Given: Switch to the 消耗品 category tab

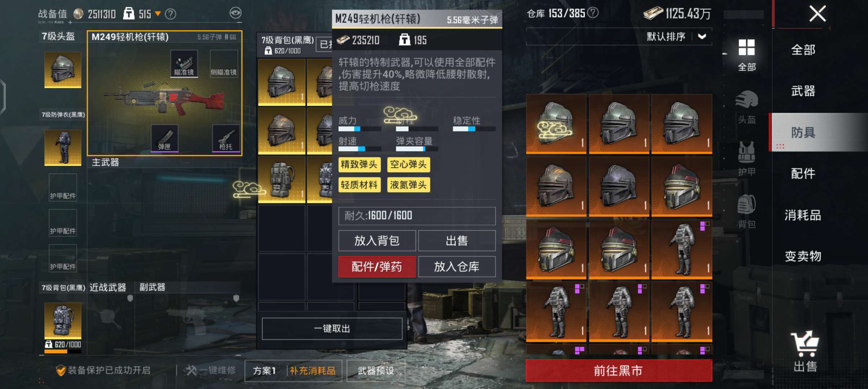Looking at the screenshot, I should click(x=803, y=215).
